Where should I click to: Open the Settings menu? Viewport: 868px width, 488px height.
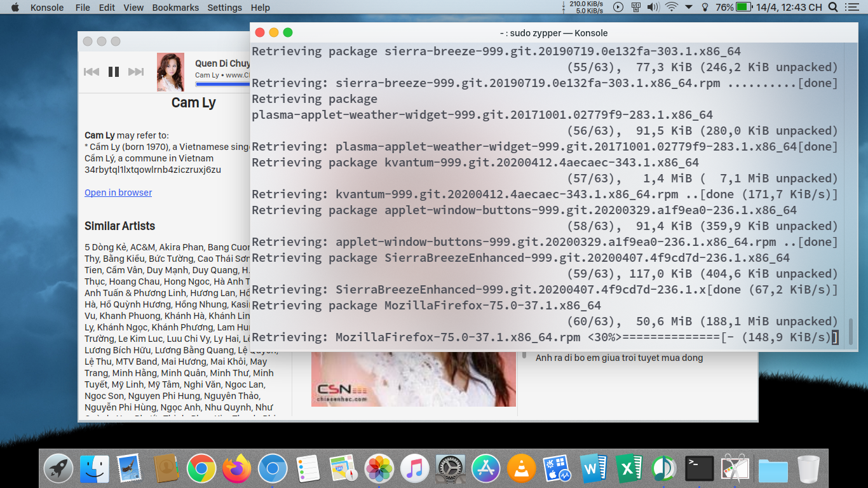tap(225, 8)
